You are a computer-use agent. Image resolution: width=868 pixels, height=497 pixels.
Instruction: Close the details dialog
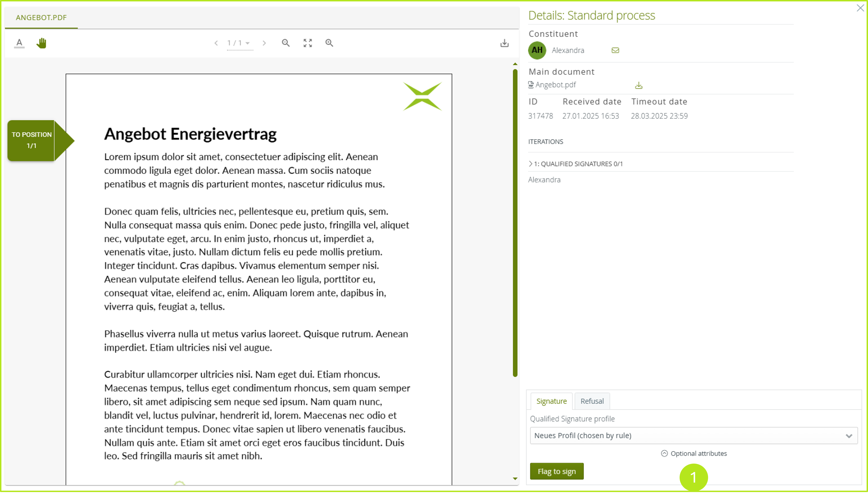[x=860, y=8]
